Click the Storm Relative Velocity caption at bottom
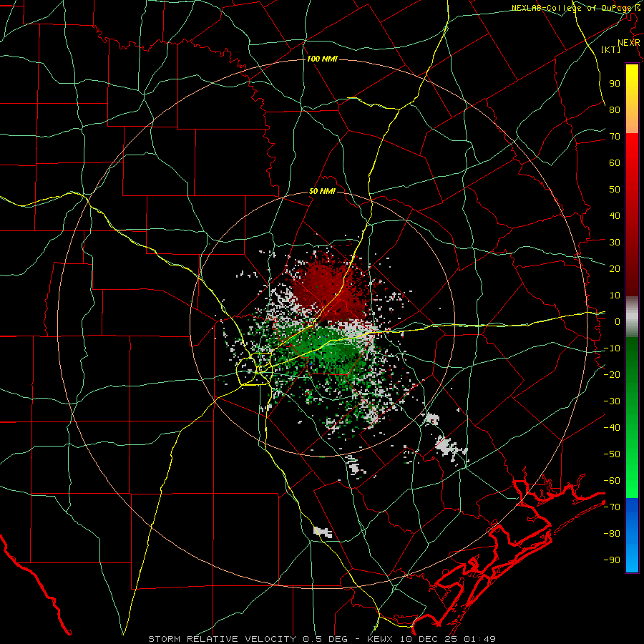Image resolution: width=644 pixels, height=644 pixels. tap(322, 639)
